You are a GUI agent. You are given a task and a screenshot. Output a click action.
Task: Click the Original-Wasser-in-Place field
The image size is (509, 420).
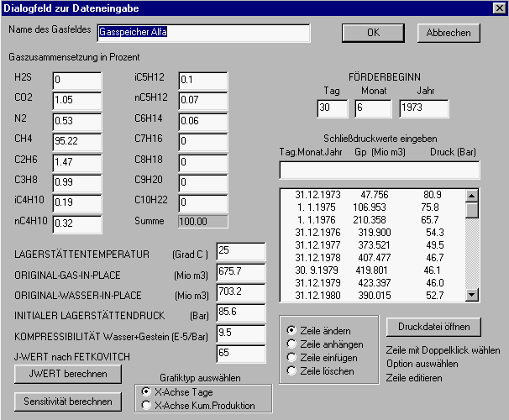pyautogui.click(x=241, y=292)
